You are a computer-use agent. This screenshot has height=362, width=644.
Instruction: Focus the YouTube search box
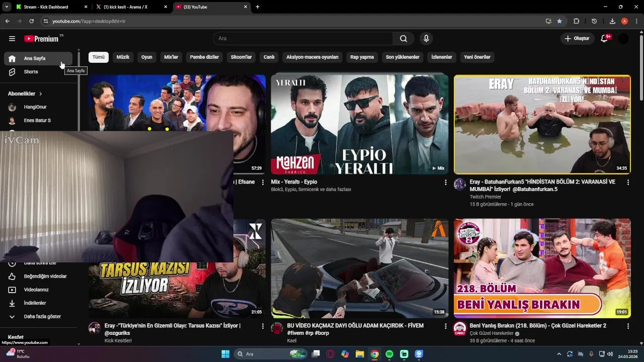tap(303, 39)
